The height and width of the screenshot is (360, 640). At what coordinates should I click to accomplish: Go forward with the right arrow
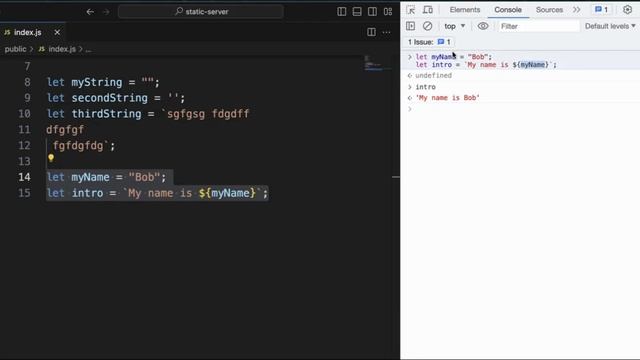click(106, 12)
